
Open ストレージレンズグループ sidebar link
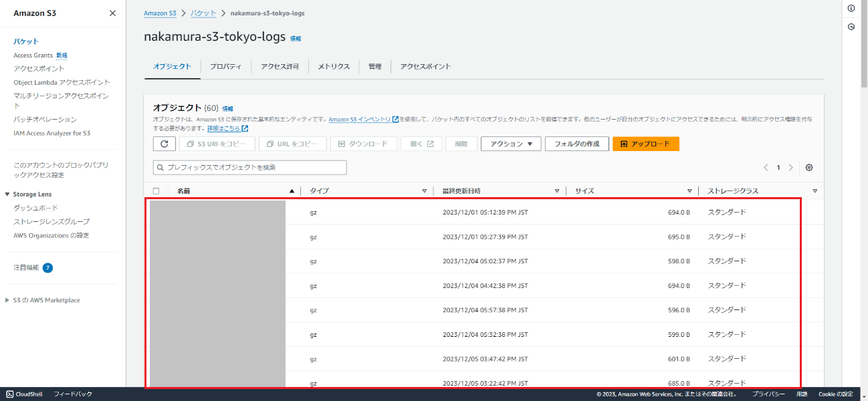[51, 221]
